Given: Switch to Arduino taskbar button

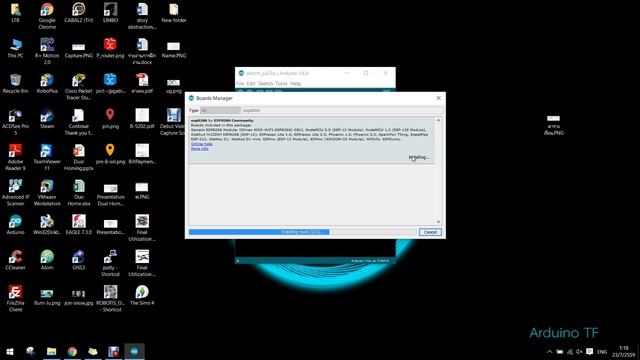Looking at the screenshot, I should coord(134,351).
